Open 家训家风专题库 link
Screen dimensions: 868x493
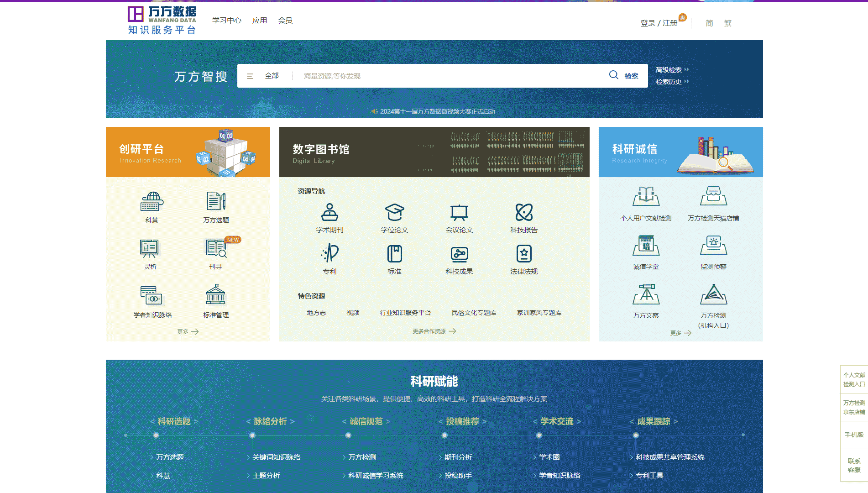tap(539, 313)
